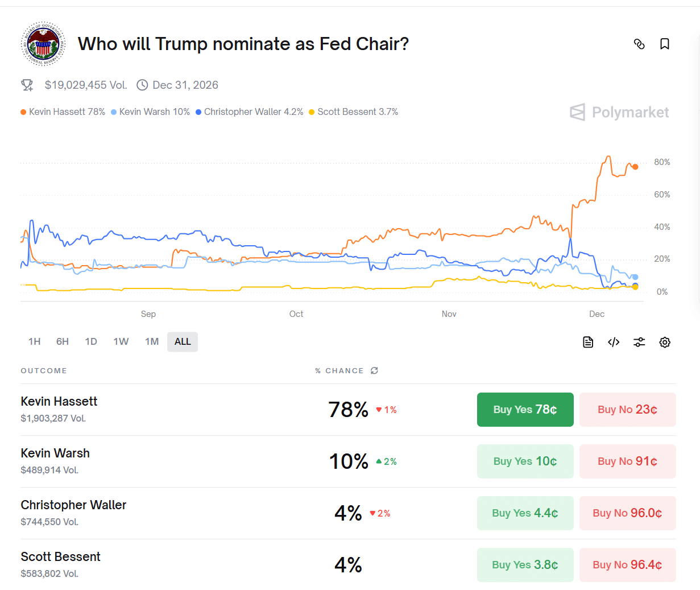The height and width of the screenshot is (590, 700).
Task: Switch chart range to 1W
Action: point(121,341)
